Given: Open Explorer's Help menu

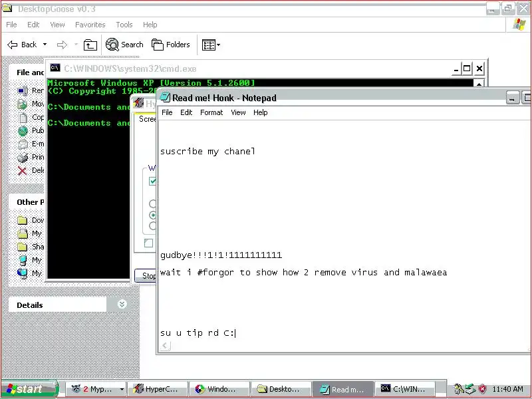Looking at the screenshot, I should (150, 25).
